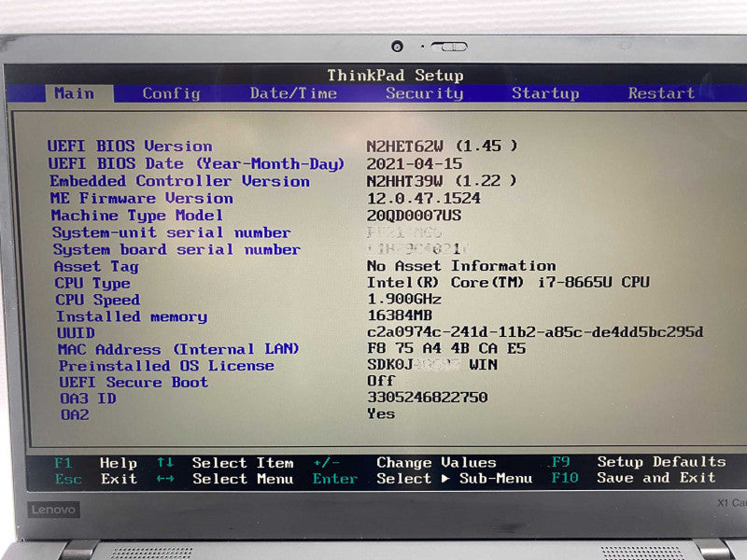Click the OA2 value Yes
Screen dimensions: 747x560
[x=381, y=413]
